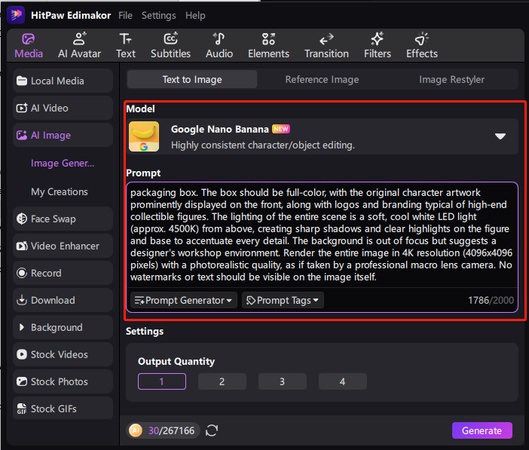Switch to Reference Image tab
Screen dimensions: 529x450
tap(322, 80)
